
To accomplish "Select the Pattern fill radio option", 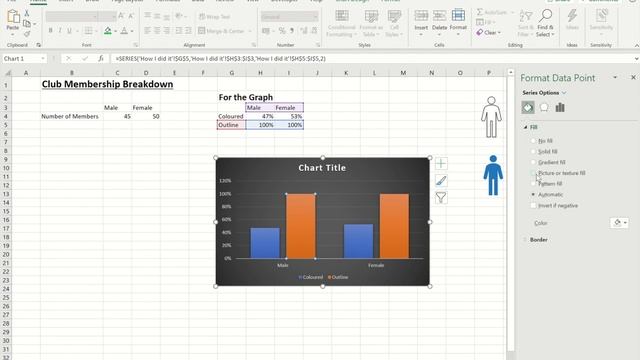I will [x=533, y=184].
